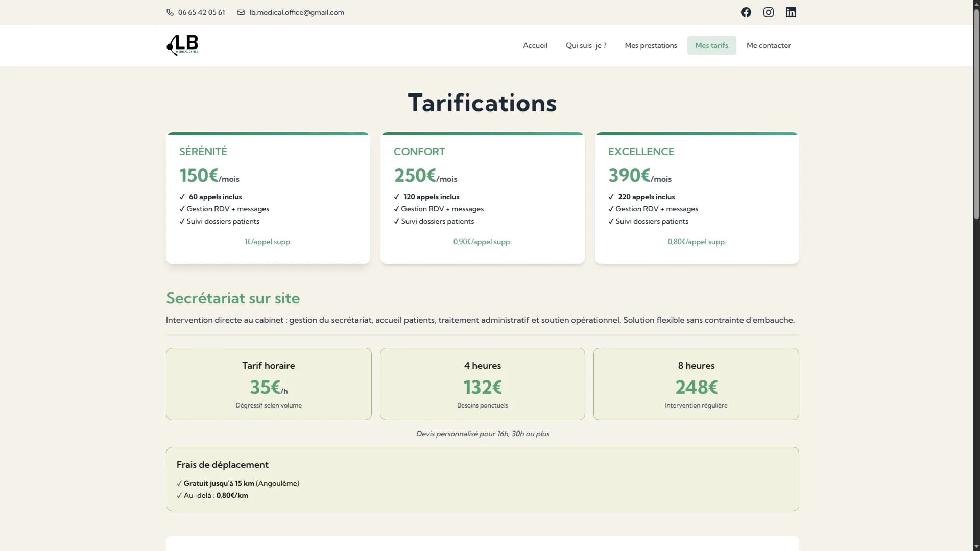
Task: Click the Secrétariat sur site heading
Action: 233,298
